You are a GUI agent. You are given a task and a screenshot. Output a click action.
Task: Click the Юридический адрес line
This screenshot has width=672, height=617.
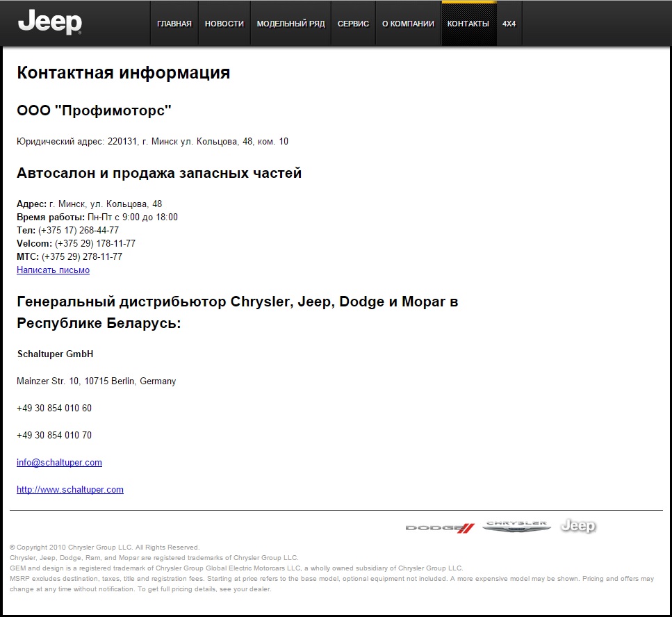pos(152,142)
